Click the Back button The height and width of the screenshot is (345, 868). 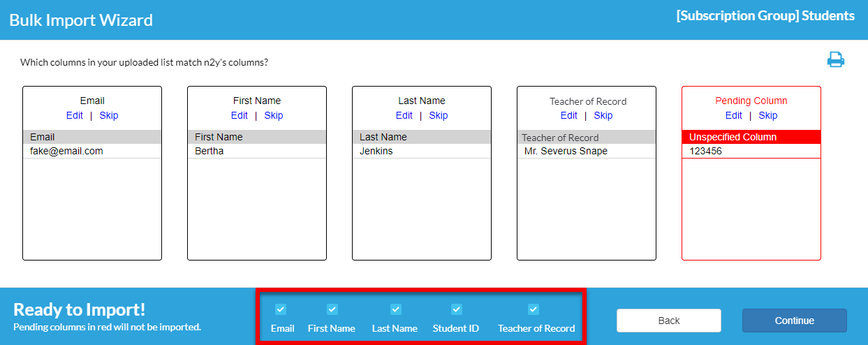point(669,321)
